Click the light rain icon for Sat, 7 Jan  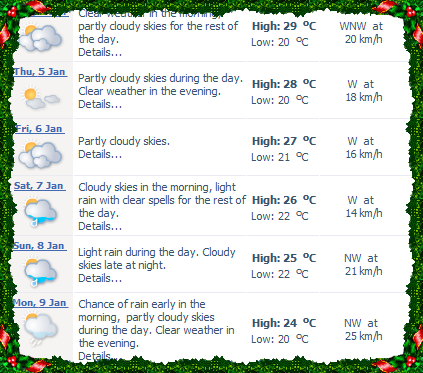click(40, 212)
